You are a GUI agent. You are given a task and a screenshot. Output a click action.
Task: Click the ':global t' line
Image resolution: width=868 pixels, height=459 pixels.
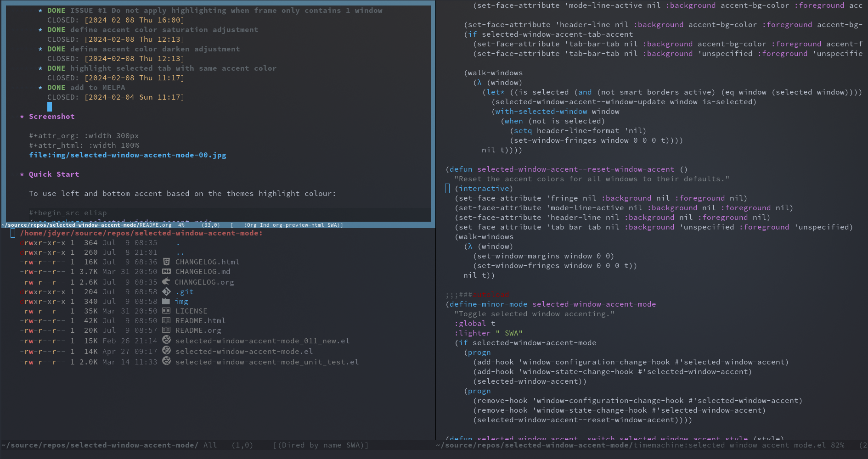point(475,324)
